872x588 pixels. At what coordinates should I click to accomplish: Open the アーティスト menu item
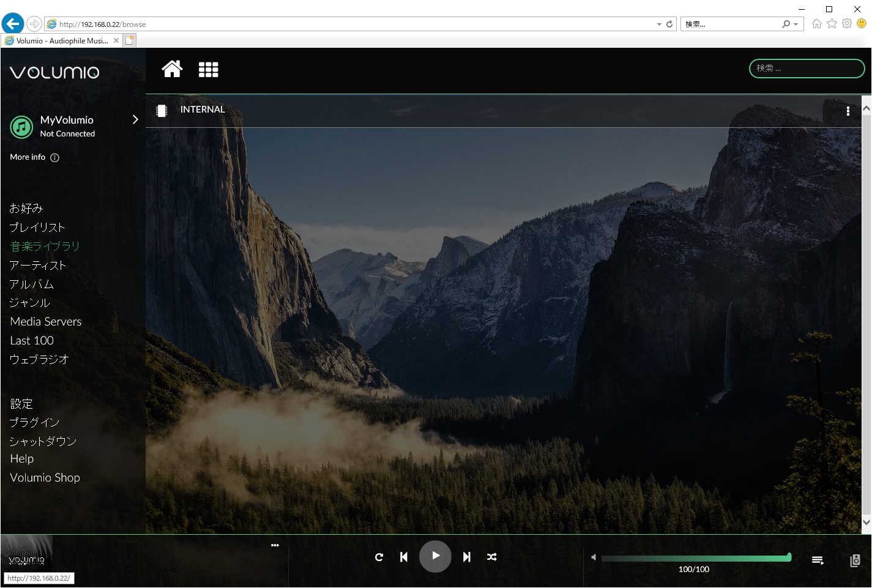tap(38, 266)
